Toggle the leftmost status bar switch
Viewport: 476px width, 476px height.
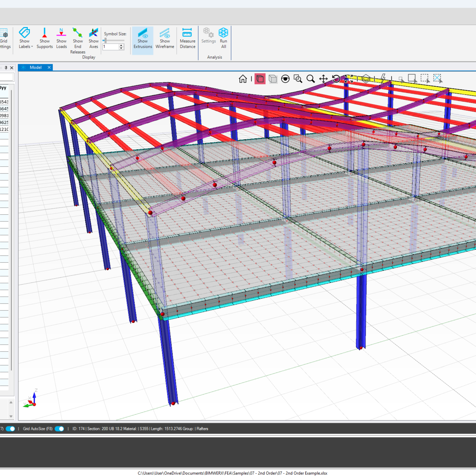[10, 429]
